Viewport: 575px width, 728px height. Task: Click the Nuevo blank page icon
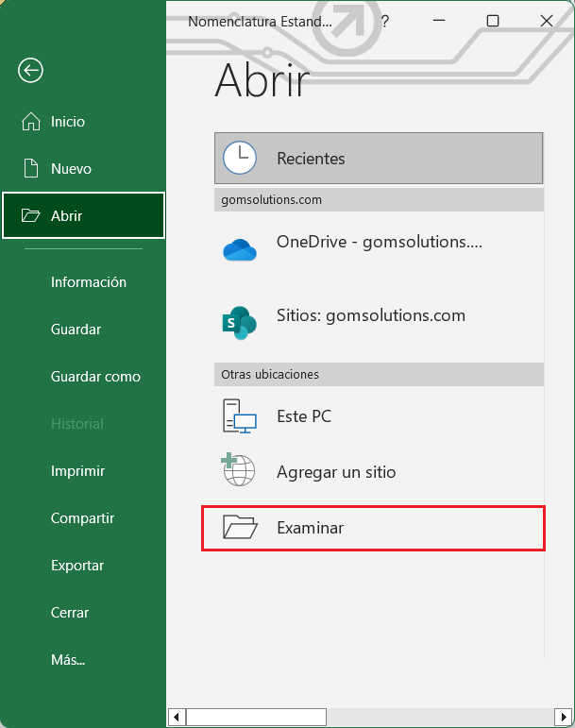(31, 168)
